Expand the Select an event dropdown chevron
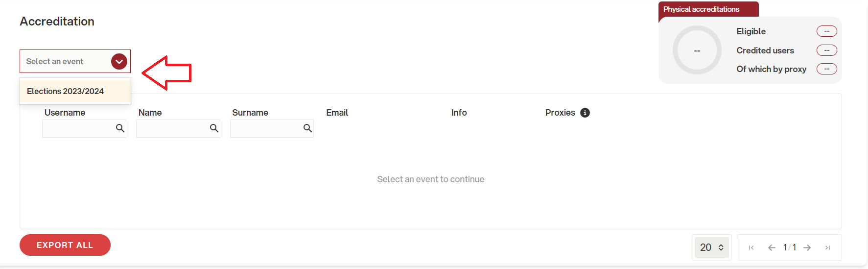 (x=119, y=61)
